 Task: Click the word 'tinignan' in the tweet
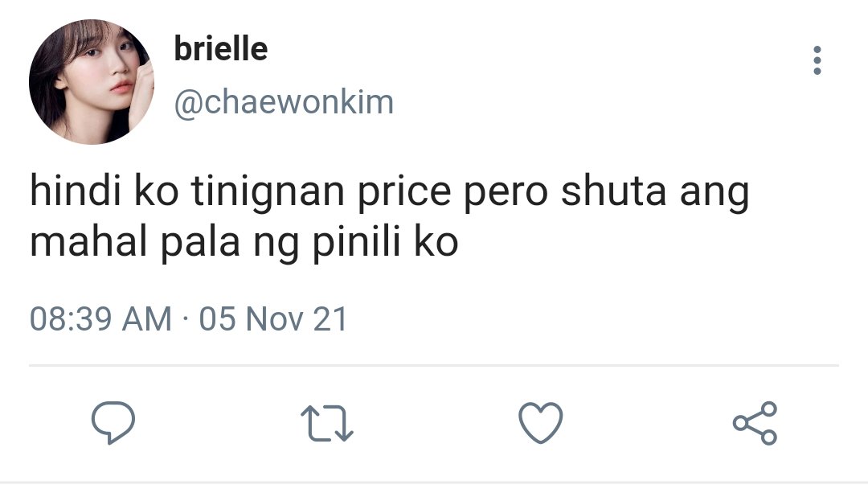[268, 191]
